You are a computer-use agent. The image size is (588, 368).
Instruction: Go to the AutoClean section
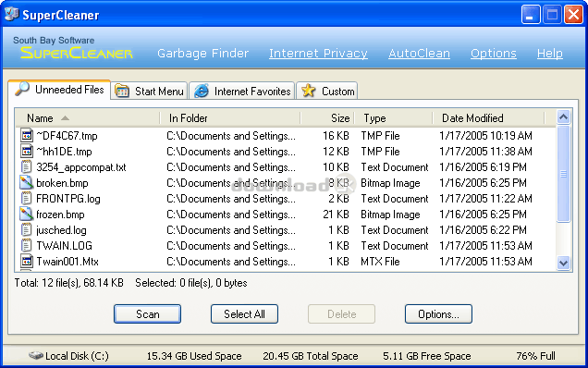pyautogui.click(x=419, y=54)
